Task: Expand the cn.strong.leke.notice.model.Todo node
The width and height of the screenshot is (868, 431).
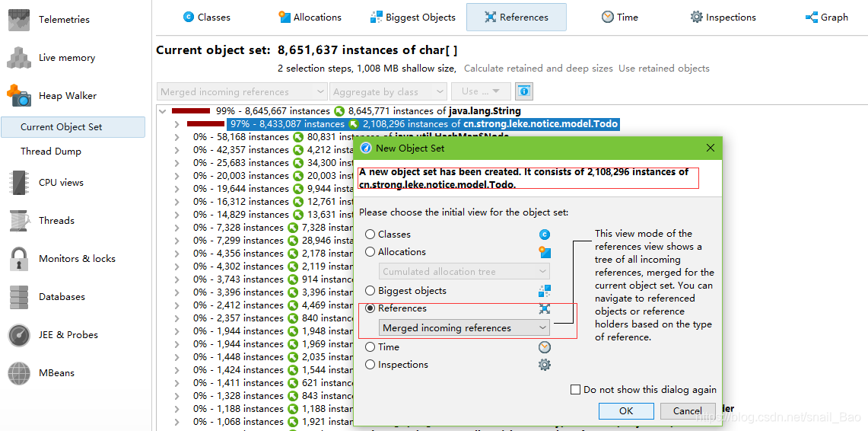Action: click(177, 124)
